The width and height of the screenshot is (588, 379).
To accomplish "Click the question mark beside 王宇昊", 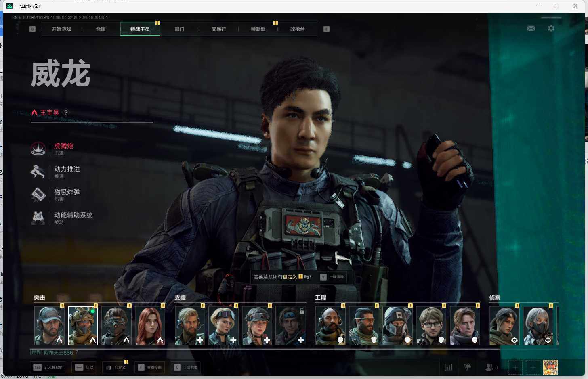I will [x=66, y=113].
